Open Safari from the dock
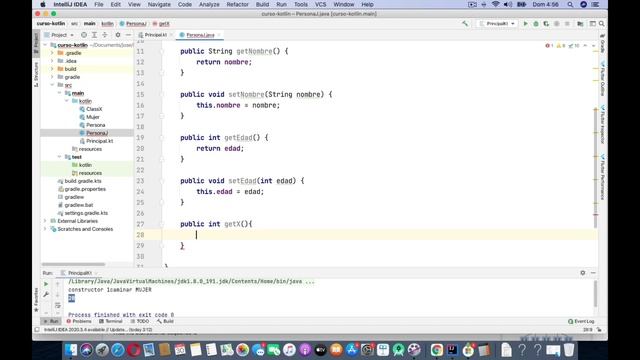Screen dimensions: 640x360 118,350
